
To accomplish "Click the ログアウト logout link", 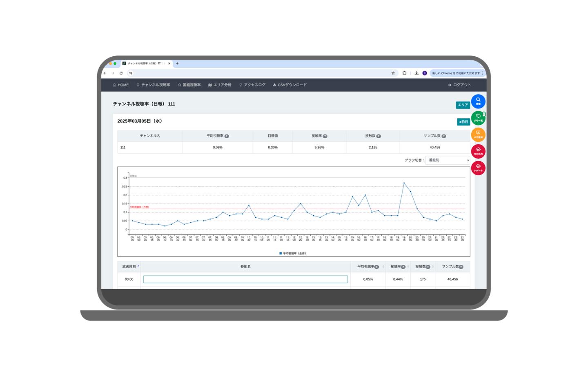I will 460,85.
